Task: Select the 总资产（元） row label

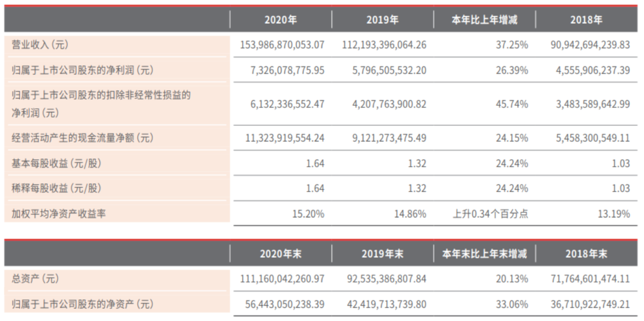Action: click(x=35, y=279)
